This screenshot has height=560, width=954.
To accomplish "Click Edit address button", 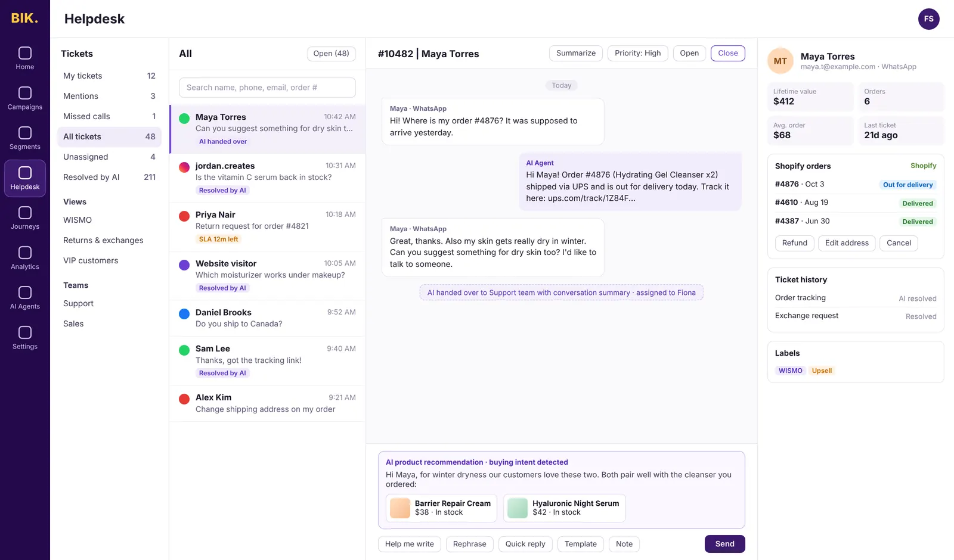I will (847, 243).
